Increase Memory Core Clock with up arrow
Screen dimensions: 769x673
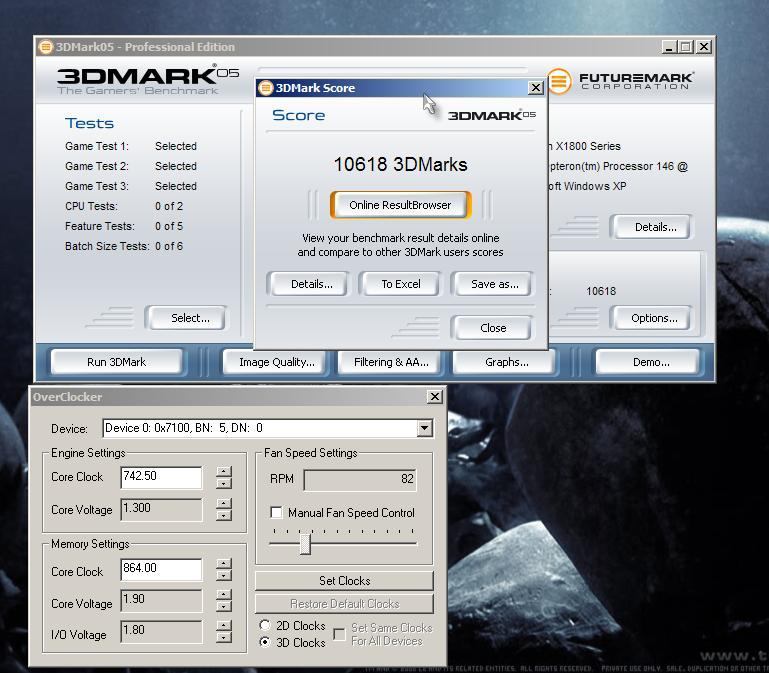click(224, 564)
